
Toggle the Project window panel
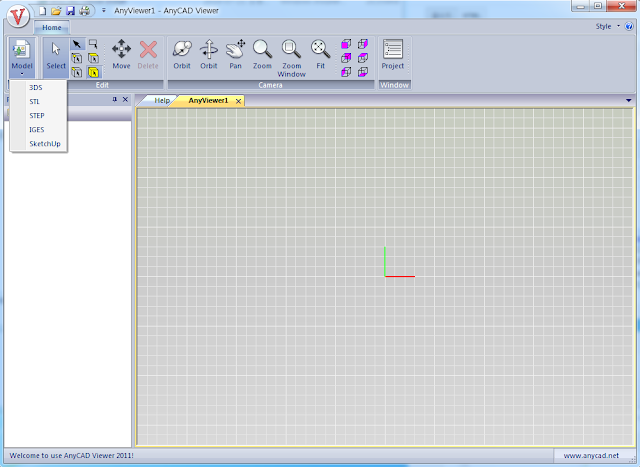click(x=393, y=54)
